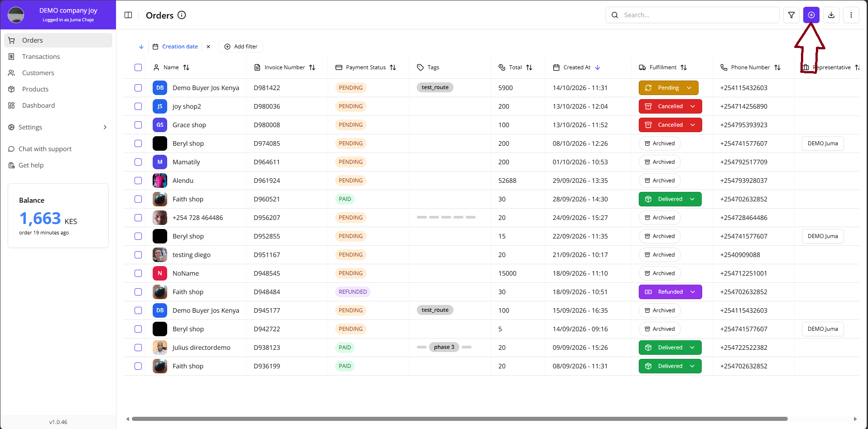Viewport: 868px width, 429px height.
Task: Open Products in the sidebar
Action: [x=58, y=89]
